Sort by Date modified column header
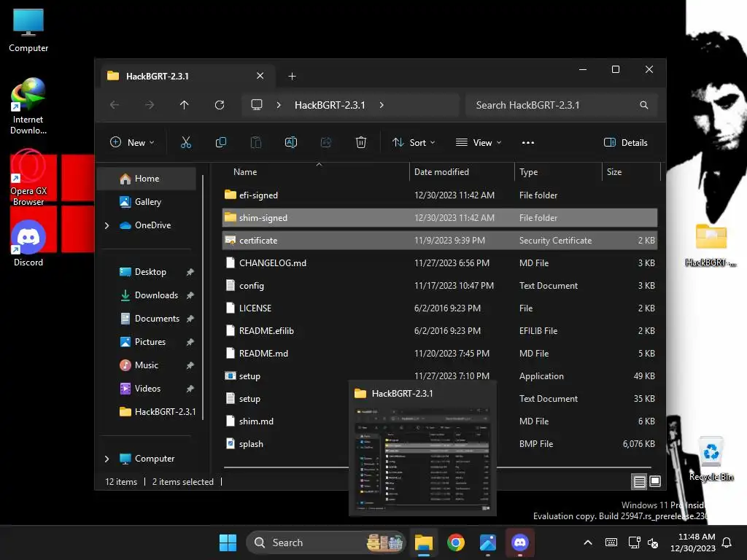 [462, 172]
